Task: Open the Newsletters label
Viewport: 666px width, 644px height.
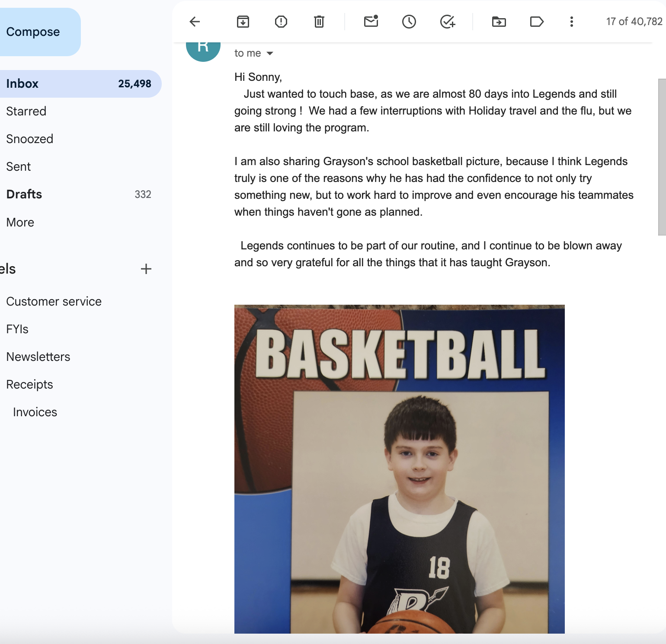Action: [38, 357]
